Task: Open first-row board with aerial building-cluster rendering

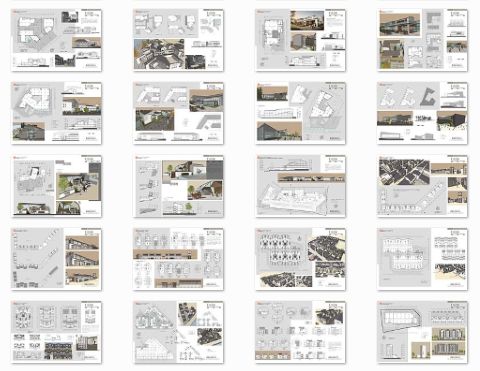Action: [178, 40]
